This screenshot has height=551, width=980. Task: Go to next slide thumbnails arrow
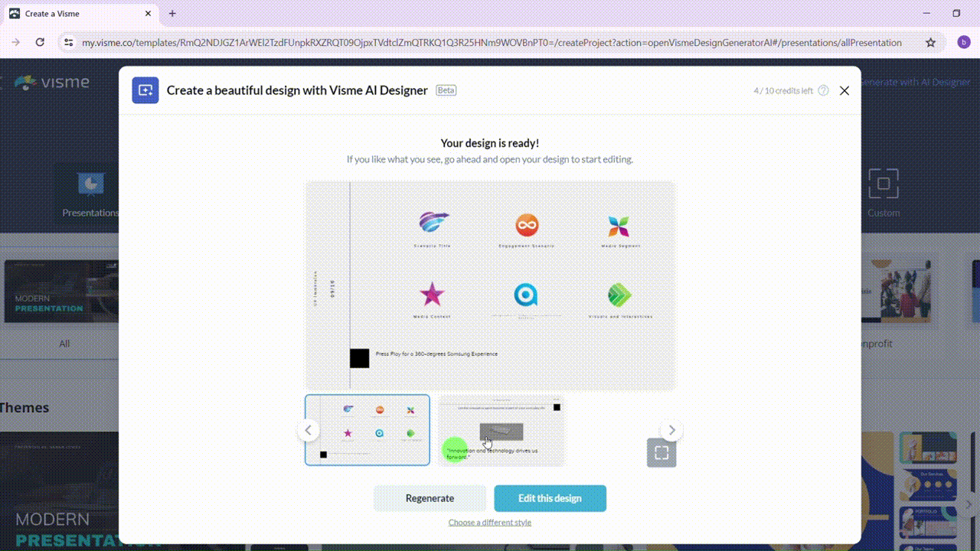tap(671, 430)
